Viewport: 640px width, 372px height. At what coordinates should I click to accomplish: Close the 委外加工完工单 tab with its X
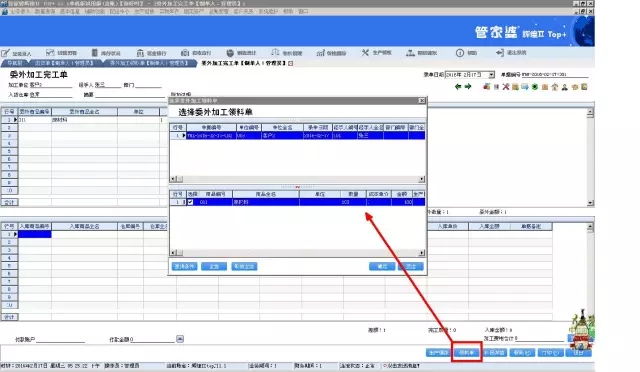tap(291, 63)
